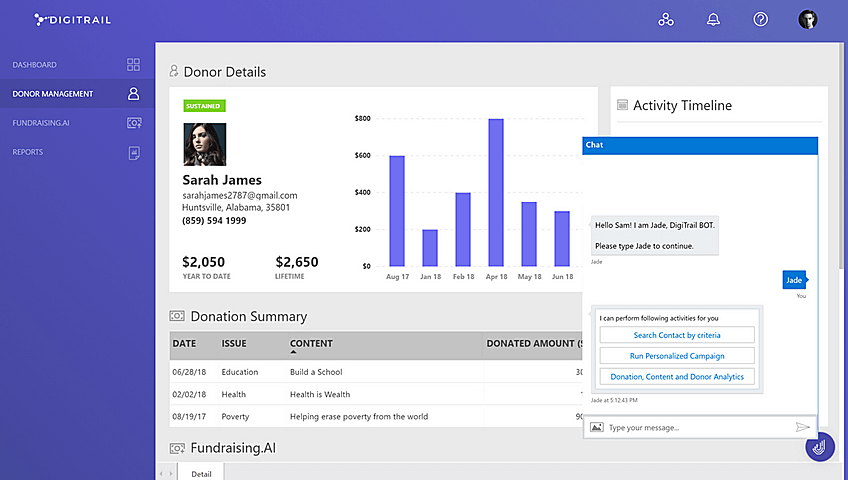Choose Search Contact by criteria
The width and height of the screenshot is (848, 480).
(x=677, y=335)
